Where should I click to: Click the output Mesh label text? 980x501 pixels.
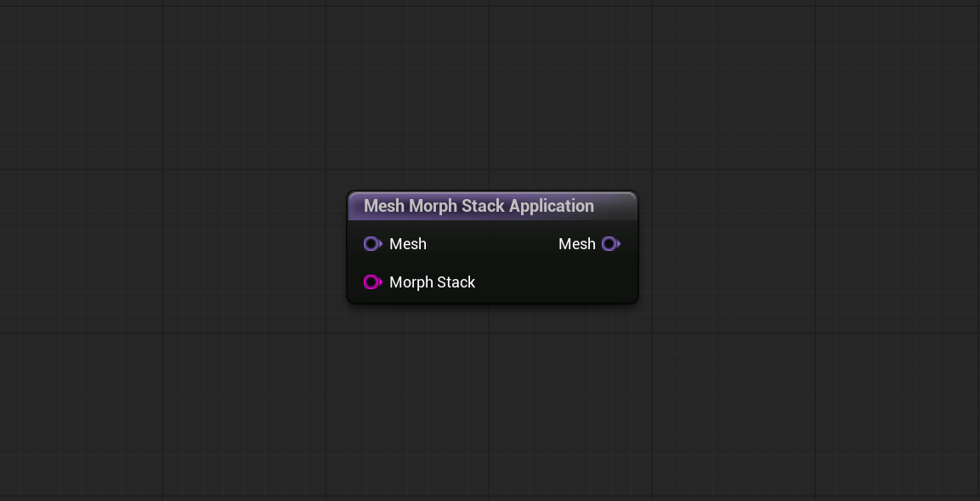(x=577, y=244)
